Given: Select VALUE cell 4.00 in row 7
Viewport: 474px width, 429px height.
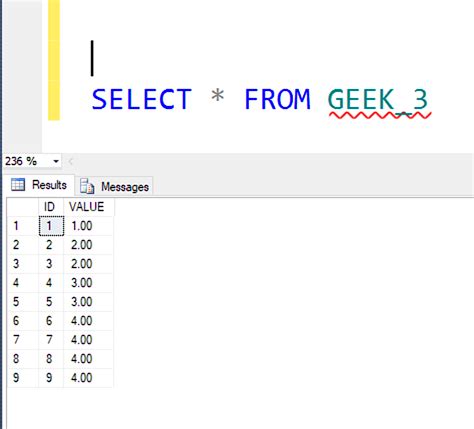Looking at the screenshot, I should point(88,340).
